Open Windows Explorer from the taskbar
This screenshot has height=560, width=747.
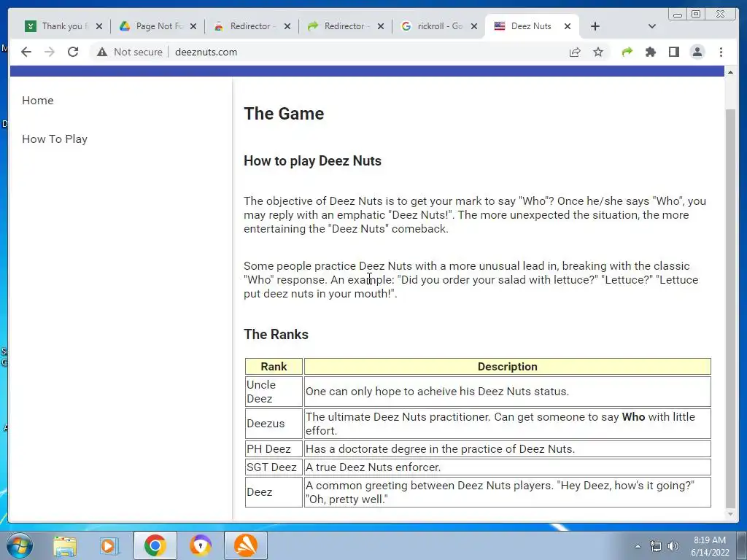[65, 545]
